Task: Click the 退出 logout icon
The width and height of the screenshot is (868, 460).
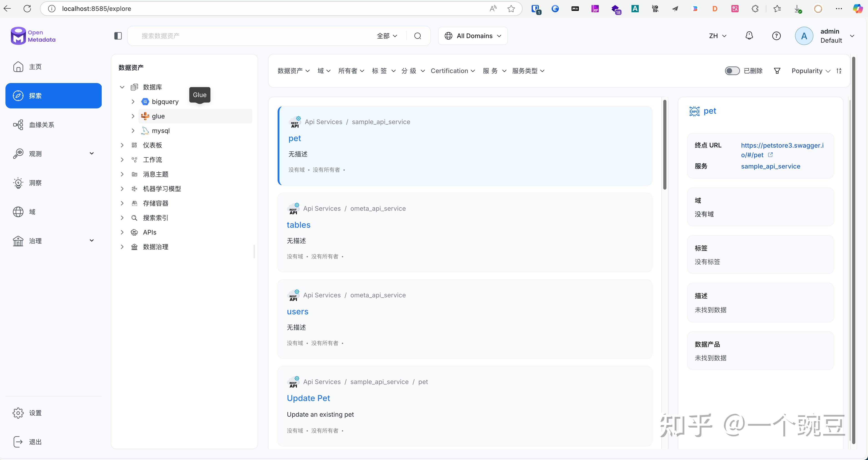Action: pos(18,441)
